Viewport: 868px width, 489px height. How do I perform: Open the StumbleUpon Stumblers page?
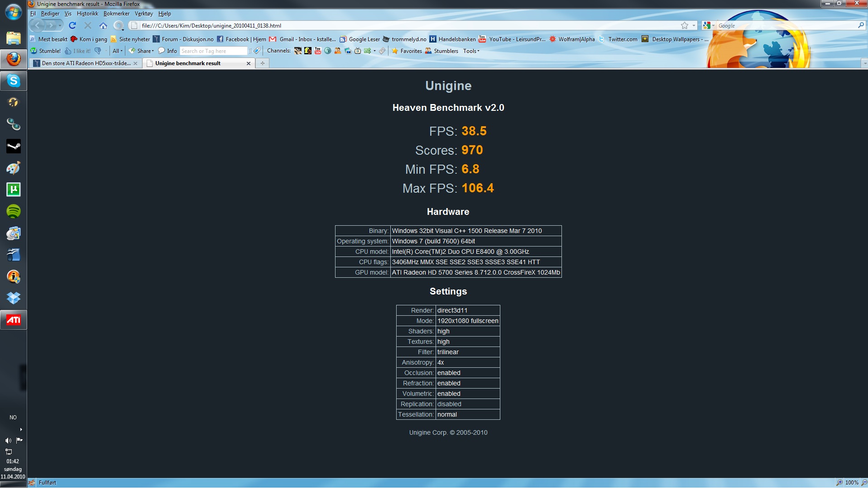[441, 51]
